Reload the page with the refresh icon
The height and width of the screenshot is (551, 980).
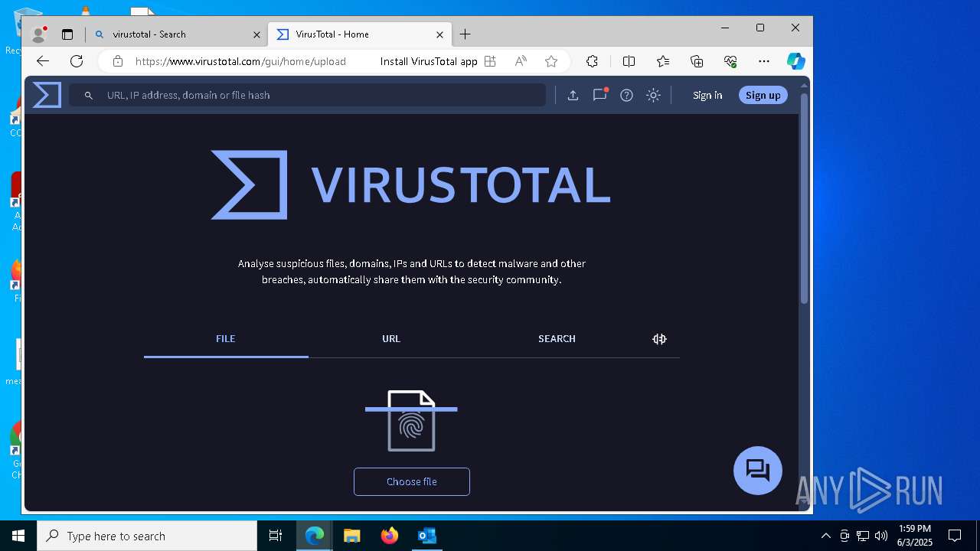click(x=77, y=61)
